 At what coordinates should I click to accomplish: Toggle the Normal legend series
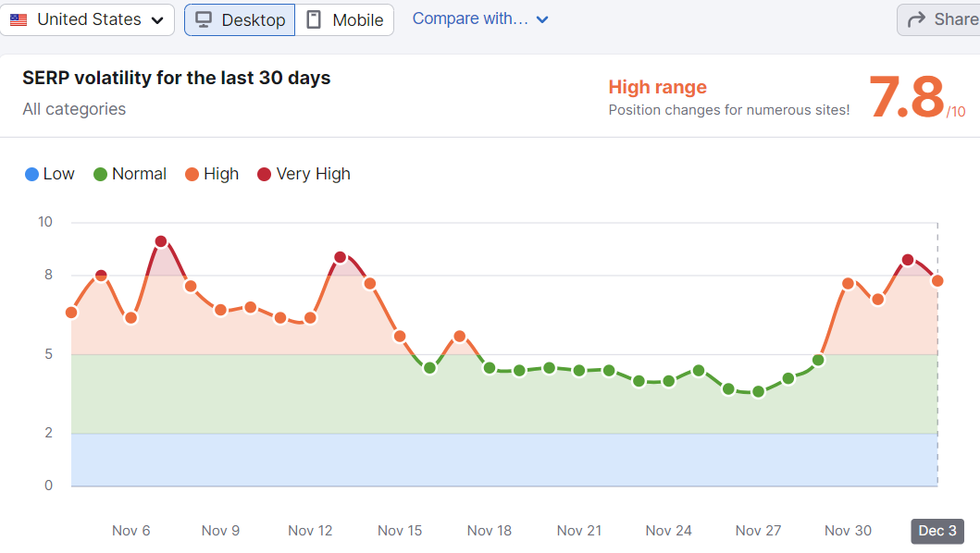click(x=130, y=174)
